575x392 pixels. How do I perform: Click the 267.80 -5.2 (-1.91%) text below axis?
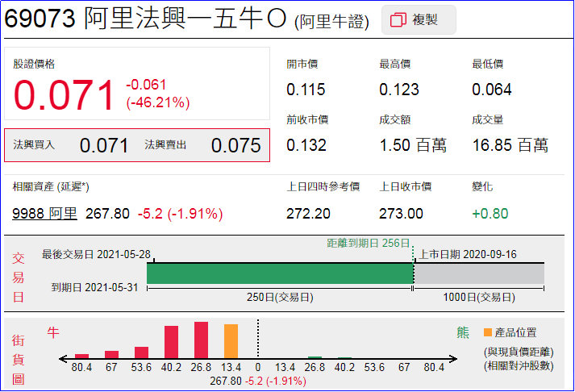[x=258, y=381]
